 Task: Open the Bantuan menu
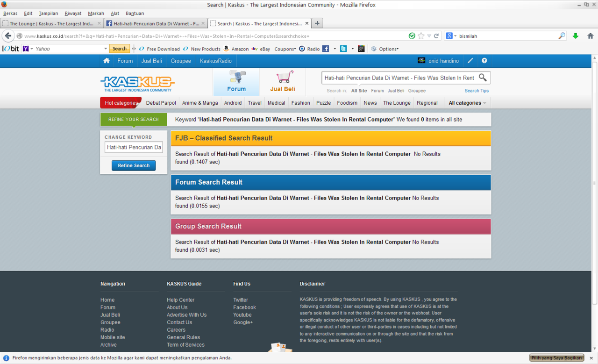(135, 13)
